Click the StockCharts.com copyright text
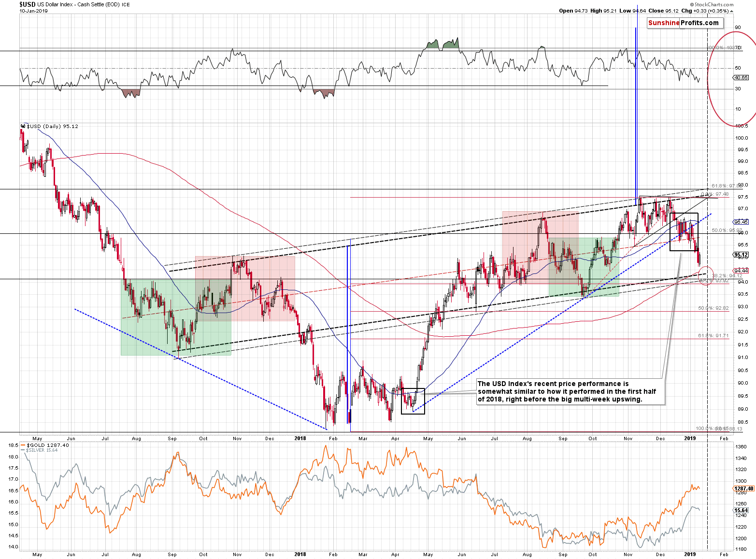 click(712, 4)
